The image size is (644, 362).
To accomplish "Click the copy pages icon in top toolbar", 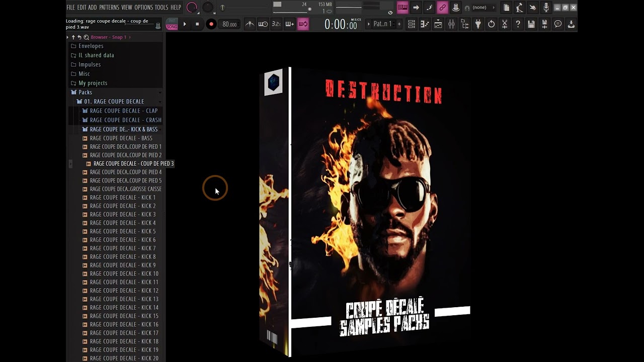I will [x=506, y=8].
